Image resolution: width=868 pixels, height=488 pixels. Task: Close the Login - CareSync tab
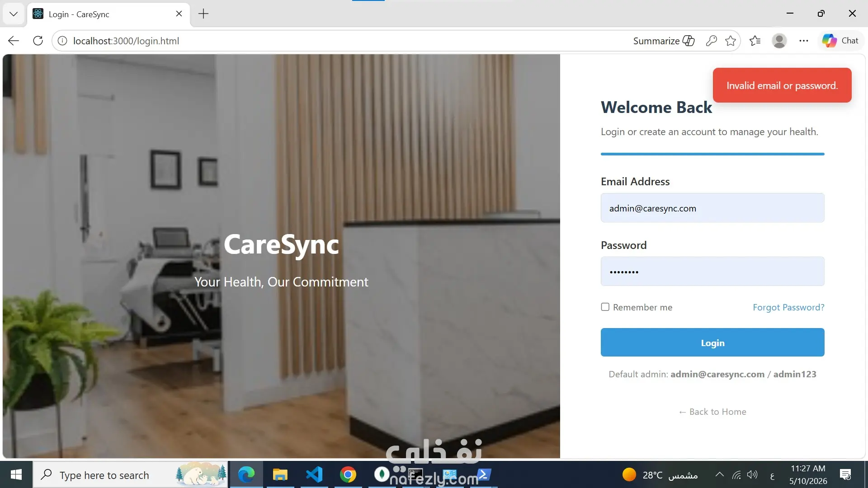(x=179, y=14)
